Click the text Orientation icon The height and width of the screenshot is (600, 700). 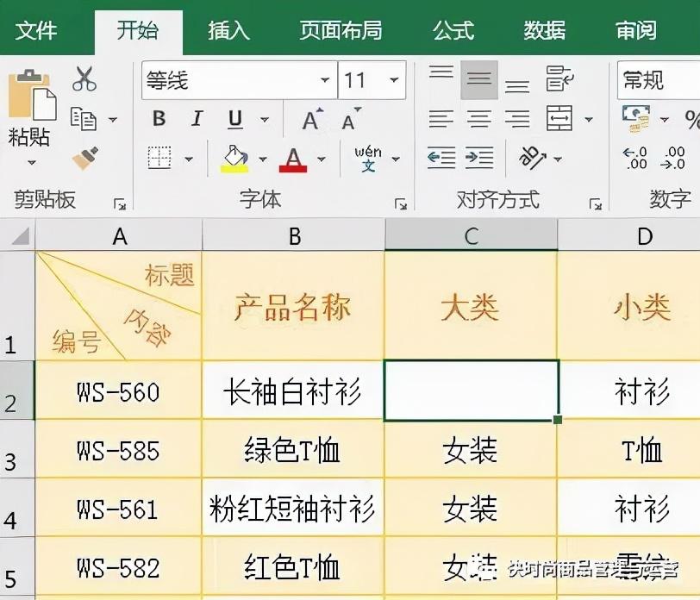(532, 158)
